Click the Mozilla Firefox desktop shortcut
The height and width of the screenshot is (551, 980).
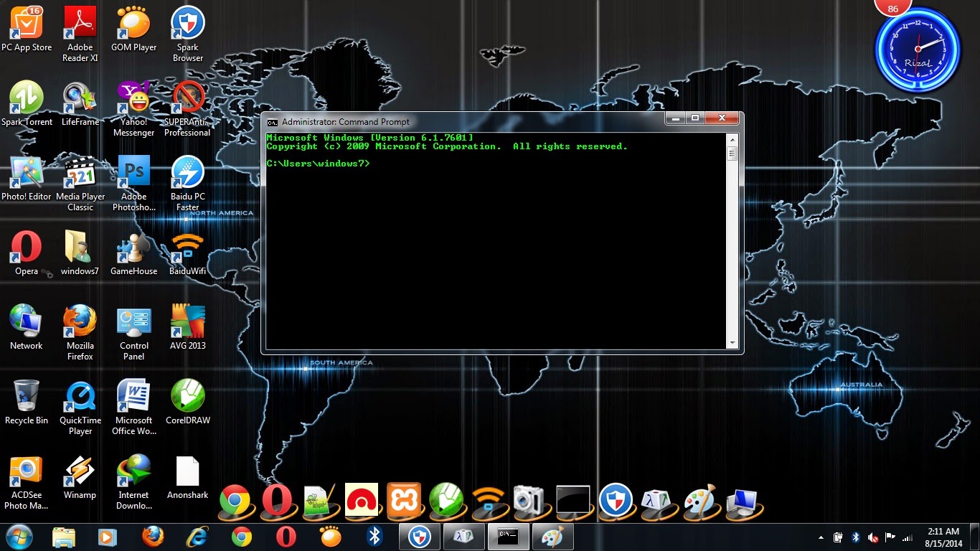[x=80, y=332]
